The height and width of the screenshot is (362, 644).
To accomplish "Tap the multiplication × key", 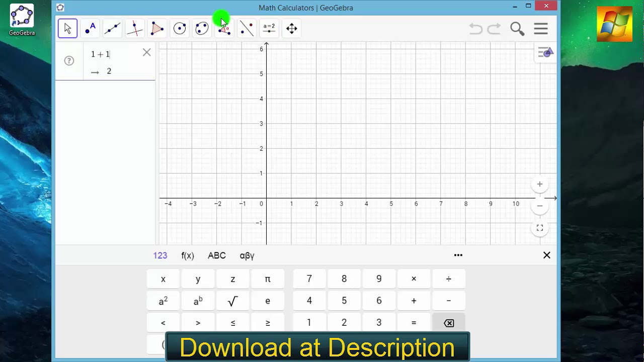I will click(414, 279).
